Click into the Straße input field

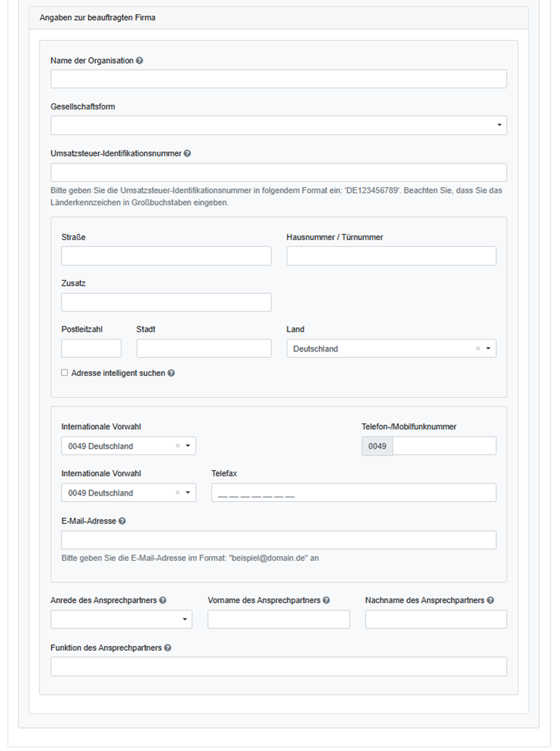pos(166,256)
